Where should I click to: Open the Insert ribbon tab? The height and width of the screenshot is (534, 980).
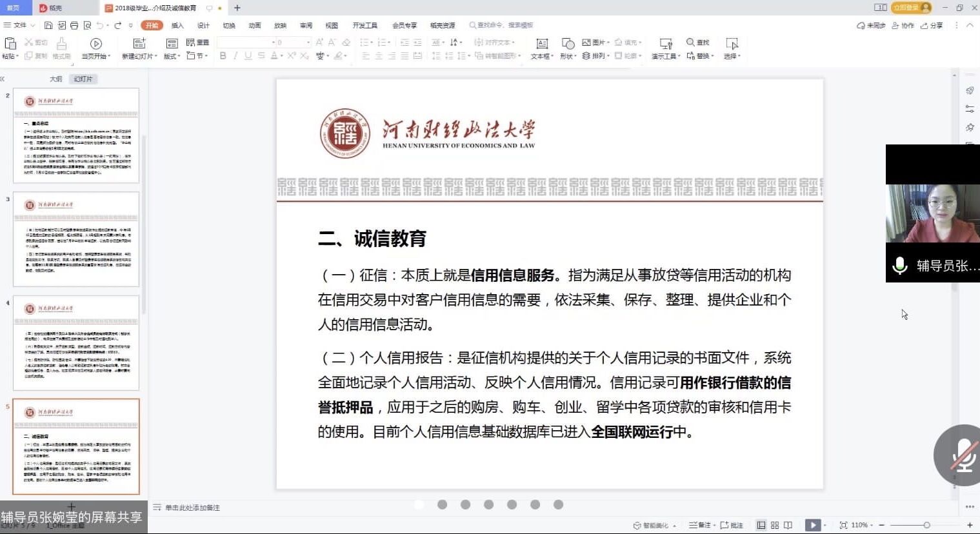click(x=177, y=25)
